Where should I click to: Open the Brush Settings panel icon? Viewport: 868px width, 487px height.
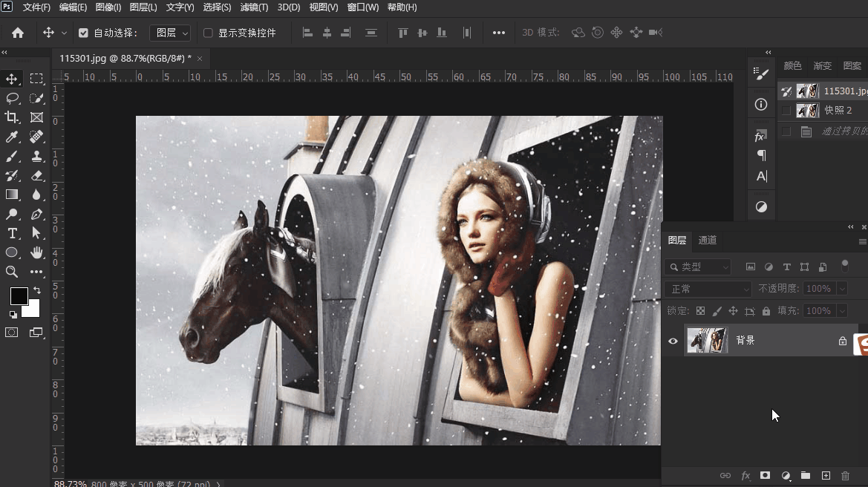click(761, 73)
